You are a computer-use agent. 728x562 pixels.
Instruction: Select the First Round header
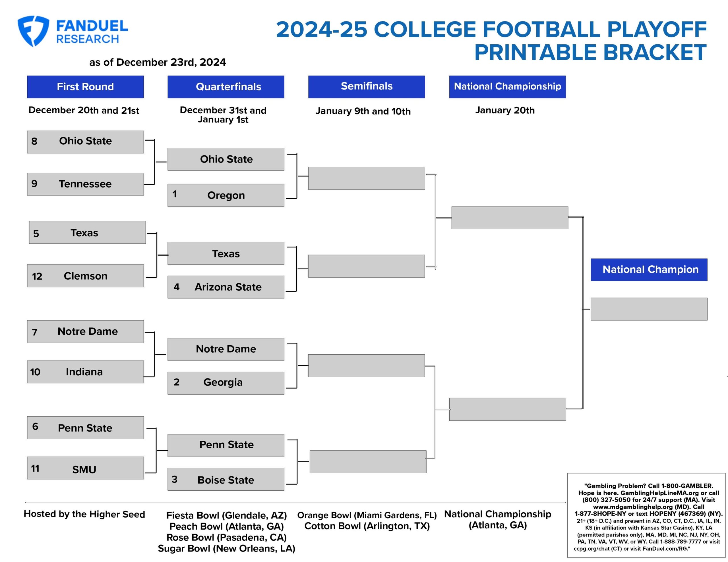tap(85, 87)
